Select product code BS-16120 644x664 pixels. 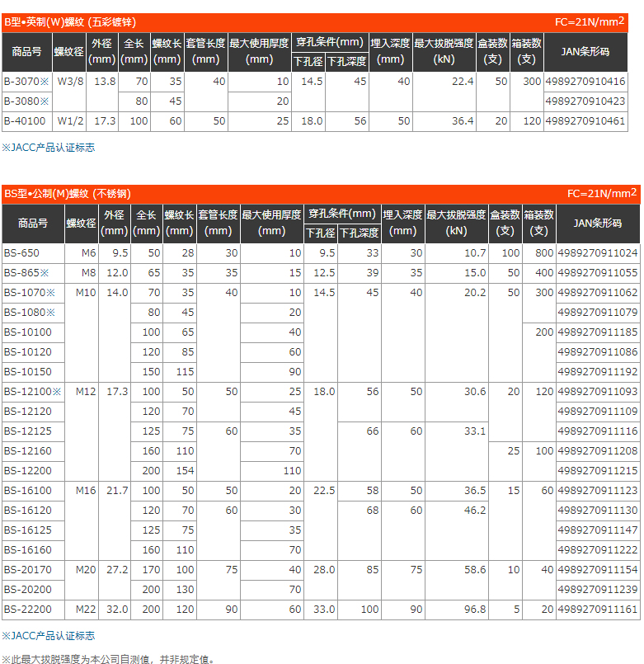tap(28, 511)
